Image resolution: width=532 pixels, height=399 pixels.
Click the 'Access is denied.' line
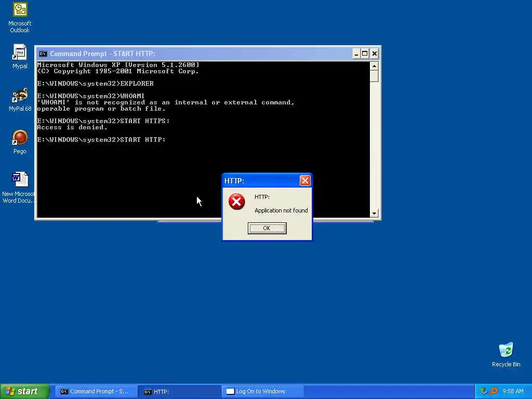coord(72,127)
